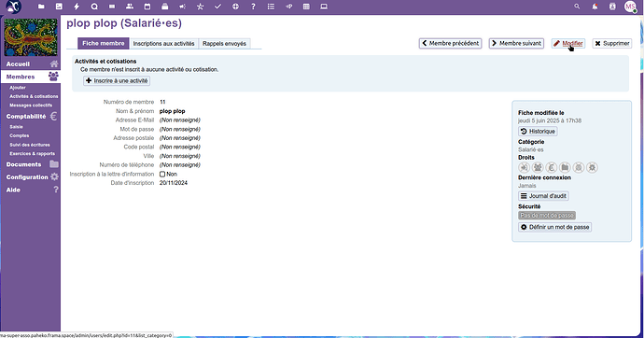This screenshot has height=338, width=644.
Task: Click Définir un mot de passe
Action: click(x=555, y=227)
